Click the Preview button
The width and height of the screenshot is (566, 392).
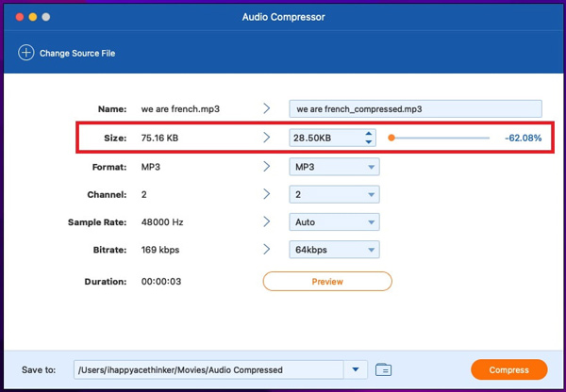[327, 282]
